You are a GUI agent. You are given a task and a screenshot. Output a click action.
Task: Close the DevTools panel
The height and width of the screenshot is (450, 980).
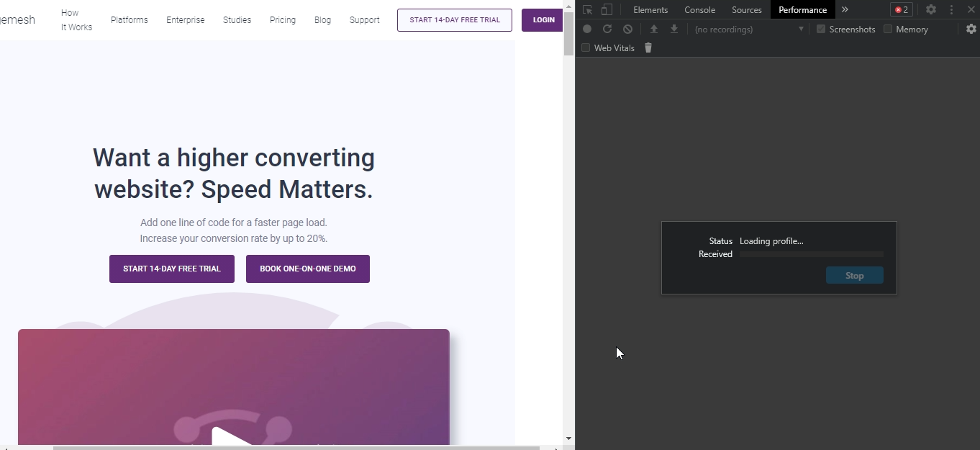click(971, 10)
